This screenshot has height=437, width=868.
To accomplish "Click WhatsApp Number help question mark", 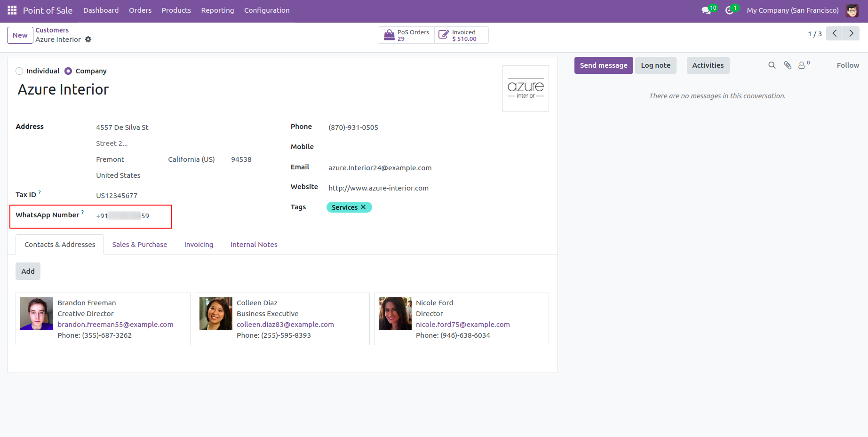I will point(83,212).
